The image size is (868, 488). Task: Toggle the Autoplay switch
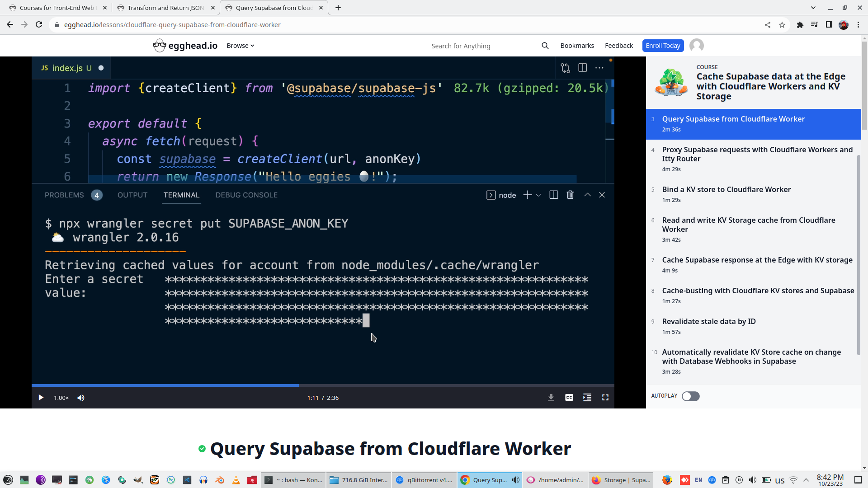(690, 396)
